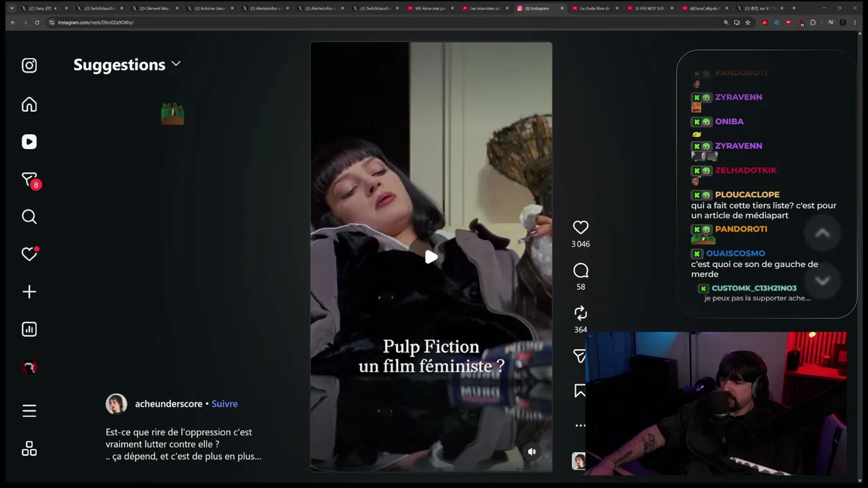This screenshot has width=868, height=488.
Task: Like the reel with the heart icon
Action: pos(580,228)
